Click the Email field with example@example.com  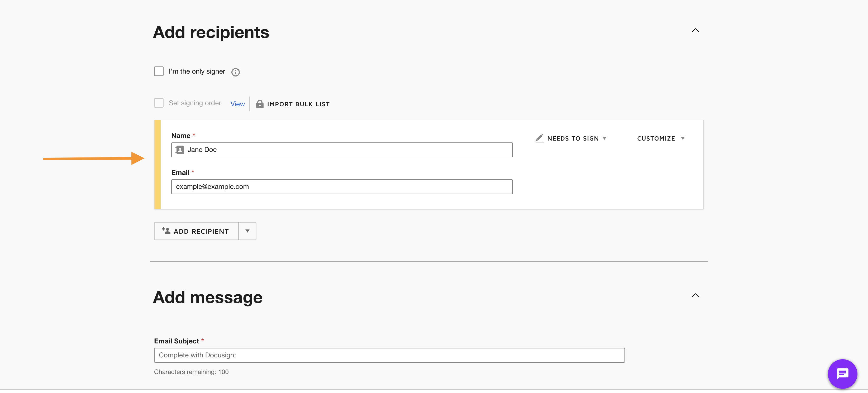tap(342, 187)
